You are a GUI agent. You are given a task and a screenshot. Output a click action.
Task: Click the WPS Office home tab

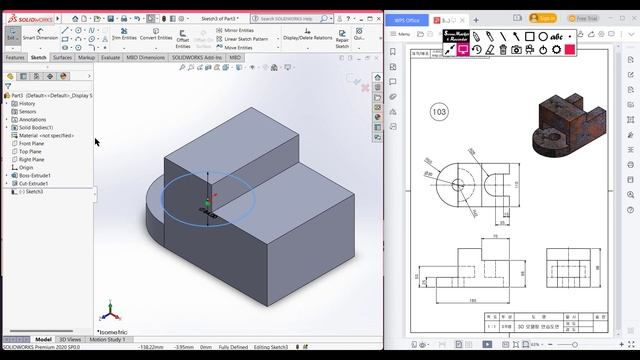407,20
